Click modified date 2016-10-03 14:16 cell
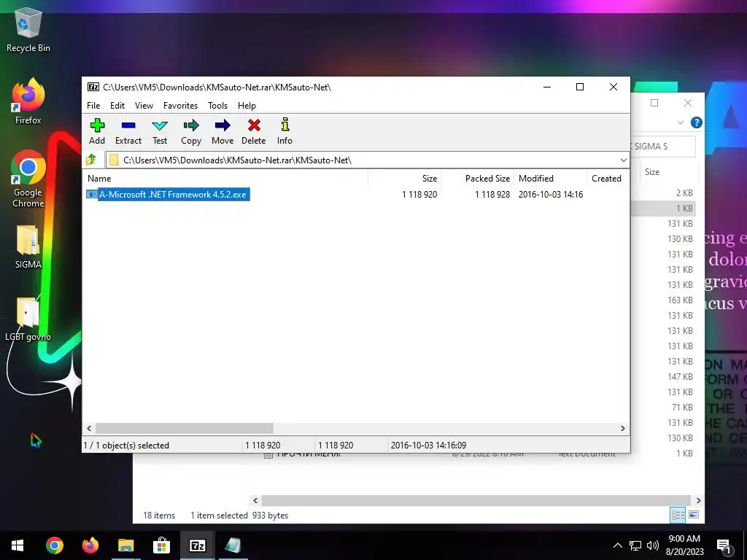This screenshot has width=747, height=560. tap(551, 194)
